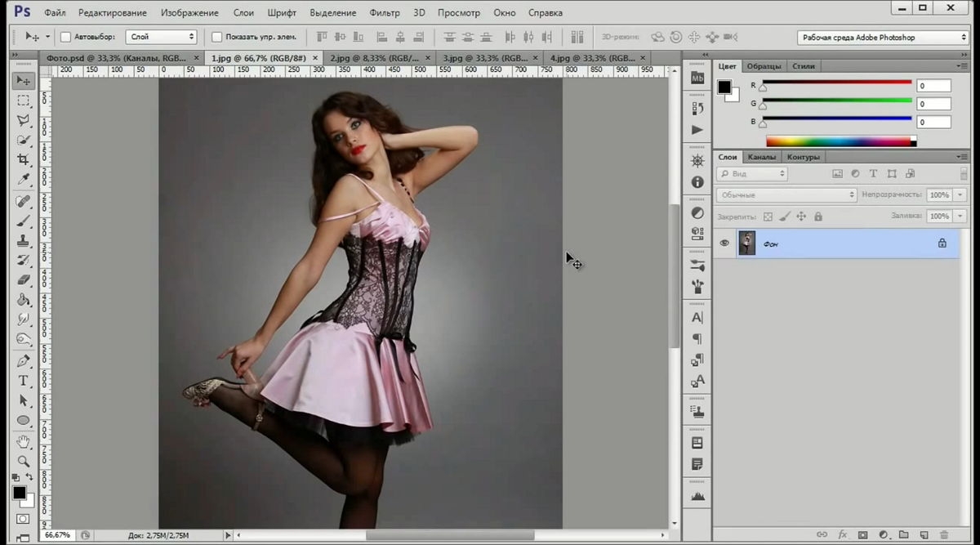Select the Clone Stamp tool
Viewport: 980px width, 545px height.
(x=23, y=240)
